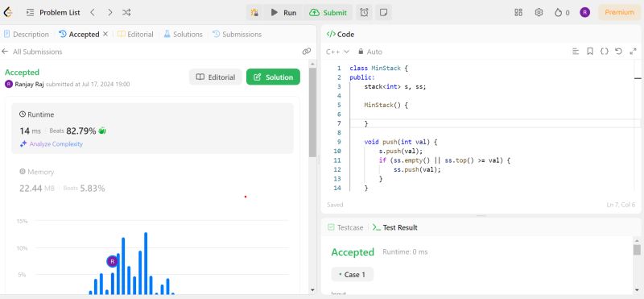
Task: Click the bookmark icon in code editor
Action: (x=590, y=52)
